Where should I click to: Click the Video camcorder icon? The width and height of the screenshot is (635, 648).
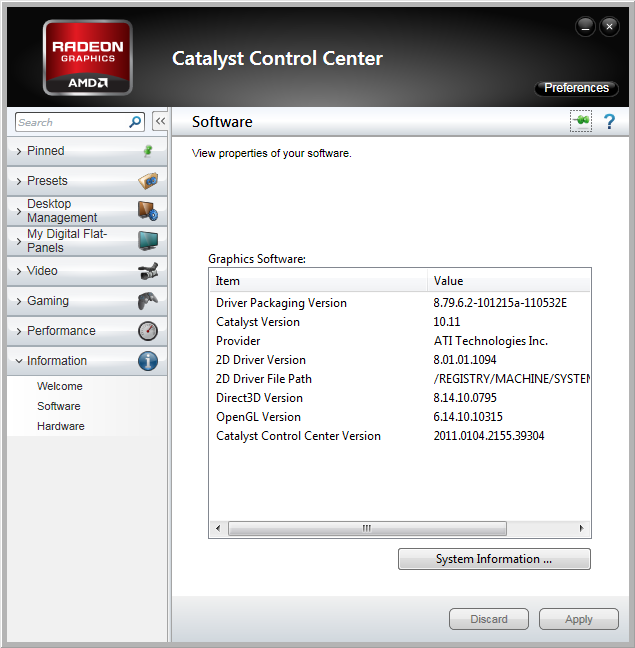148,271
